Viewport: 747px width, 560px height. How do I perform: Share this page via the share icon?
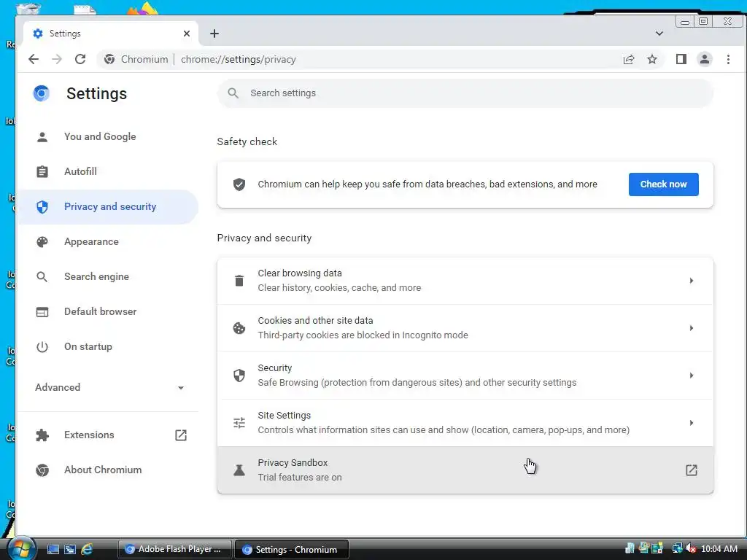[x=629, y=60]
